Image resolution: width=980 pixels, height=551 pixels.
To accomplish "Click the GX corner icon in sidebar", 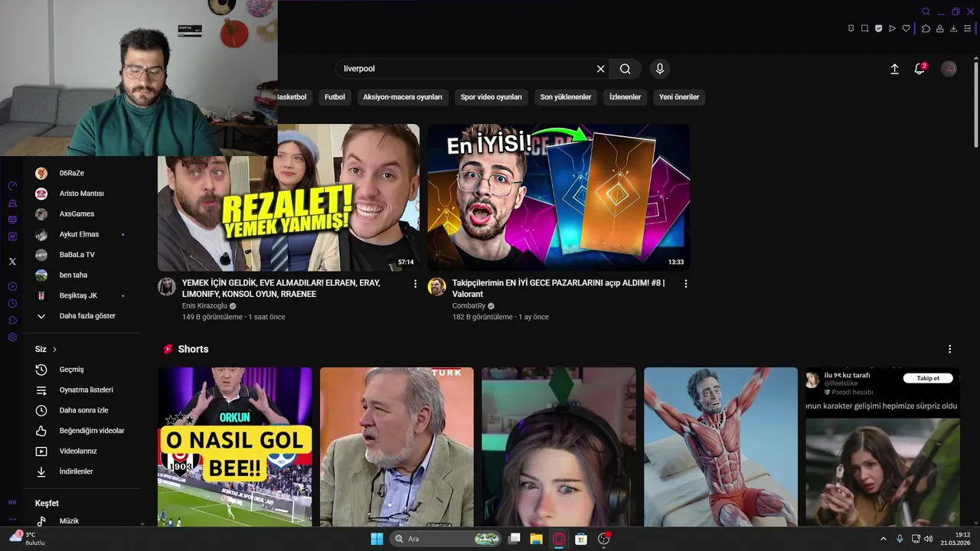I will pos(12,502).
